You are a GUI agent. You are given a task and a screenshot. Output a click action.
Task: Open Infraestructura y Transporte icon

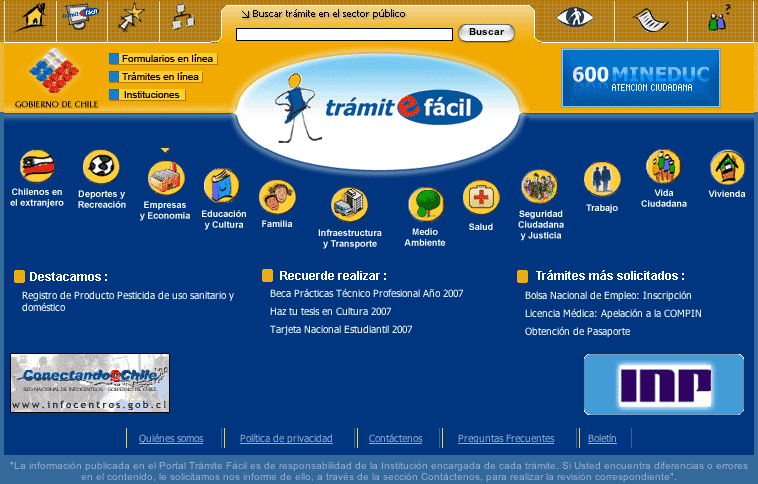pyautogui.click(x=350, y=205)
